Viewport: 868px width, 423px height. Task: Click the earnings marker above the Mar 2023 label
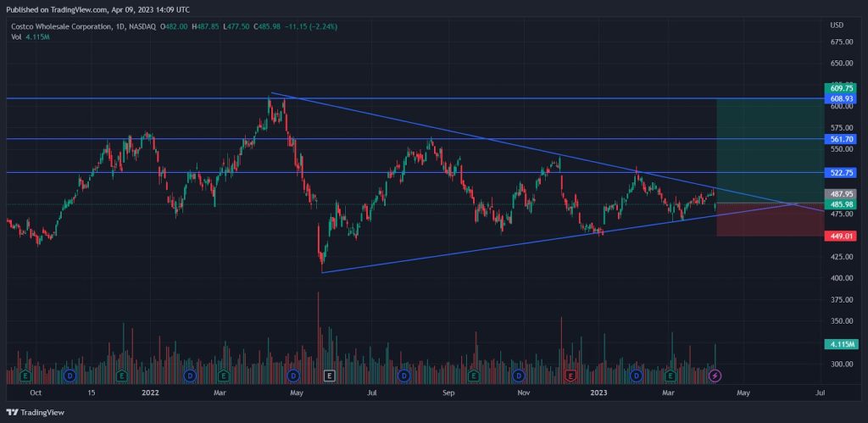[x=670, y=376]
